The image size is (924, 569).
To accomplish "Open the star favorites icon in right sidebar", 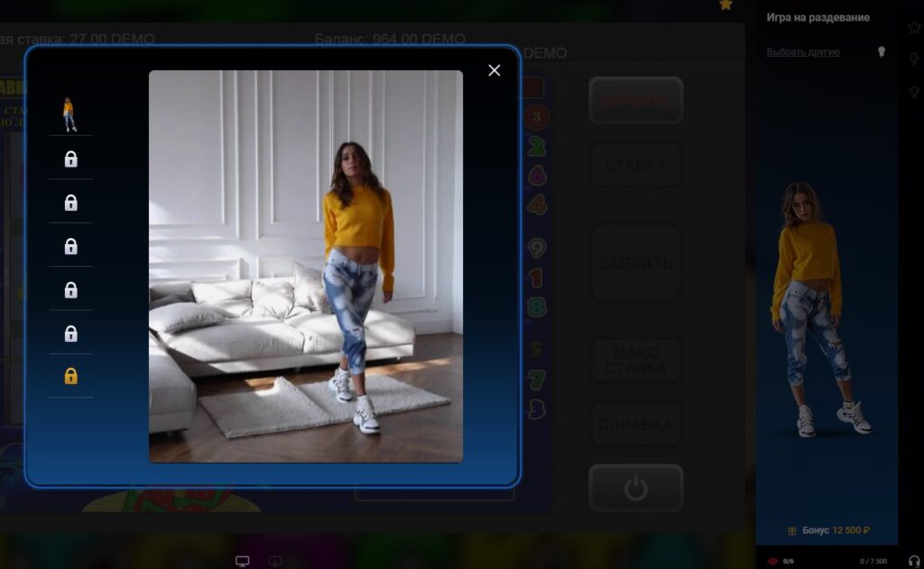I will pos(913,27).
